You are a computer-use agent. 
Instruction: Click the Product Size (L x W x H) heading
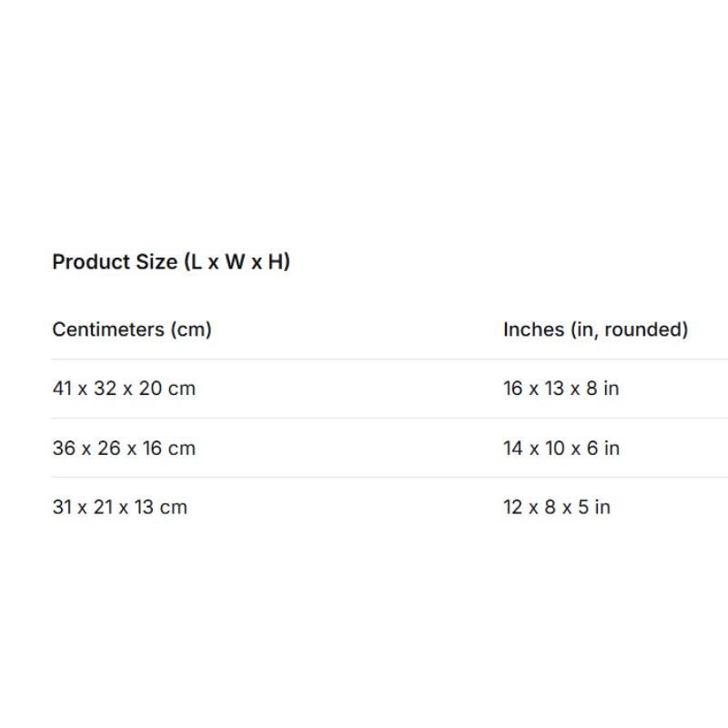click(171, 262)
